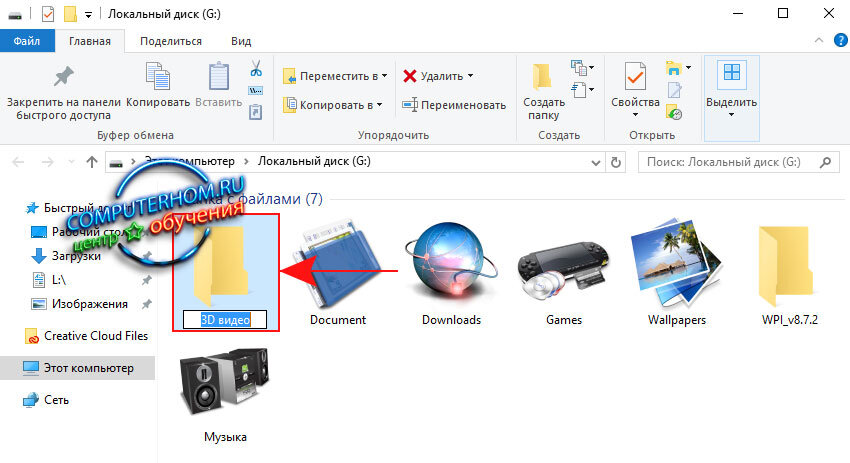The image size is (850, 463).
Task: Collapse the ribbon with the chevron
Action: [819, 40]
